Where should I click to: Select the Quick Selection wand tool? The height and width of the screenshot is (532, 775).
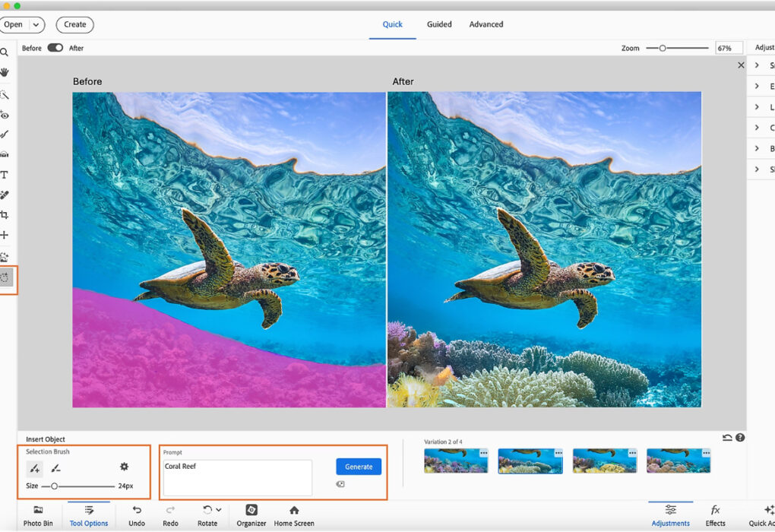(x=5, y=94)
